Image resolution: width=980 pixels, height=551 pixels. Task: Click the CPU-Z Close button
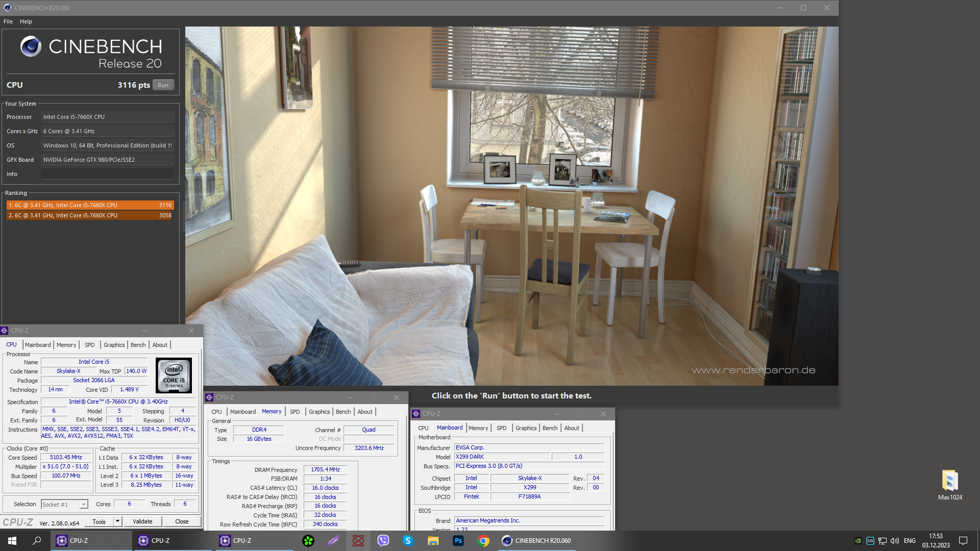click(x=182, y=521)
